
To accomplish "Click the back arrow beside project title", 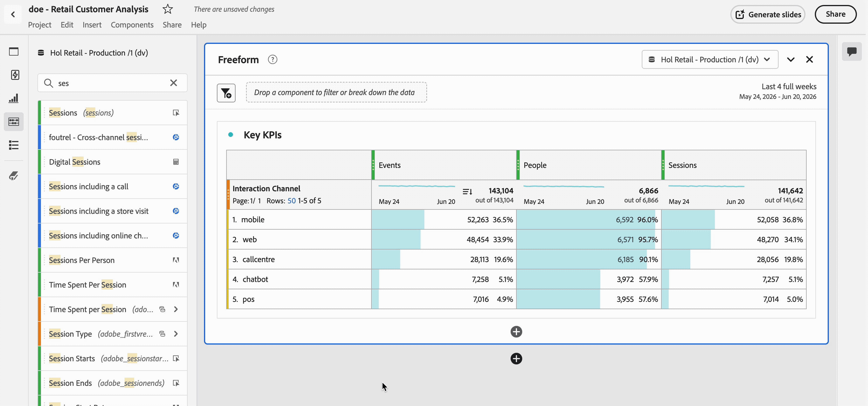I will click(13, 14).
